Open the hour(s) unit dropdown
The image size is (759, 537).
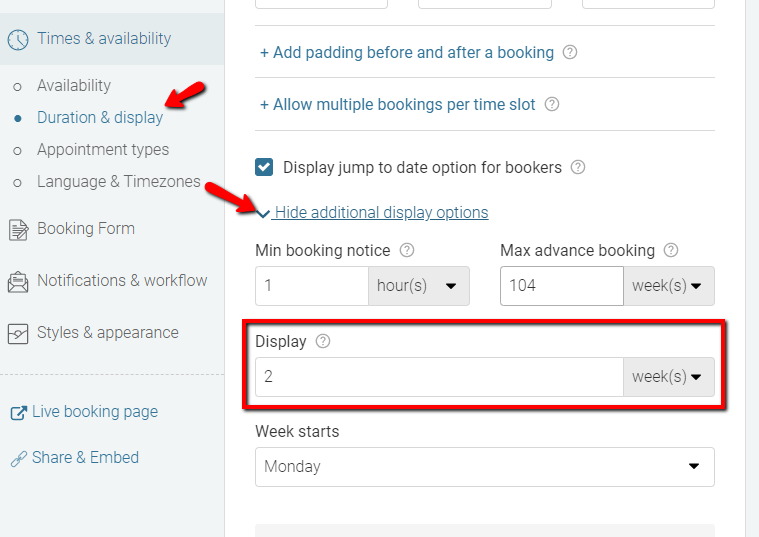[x=419, y=286]
